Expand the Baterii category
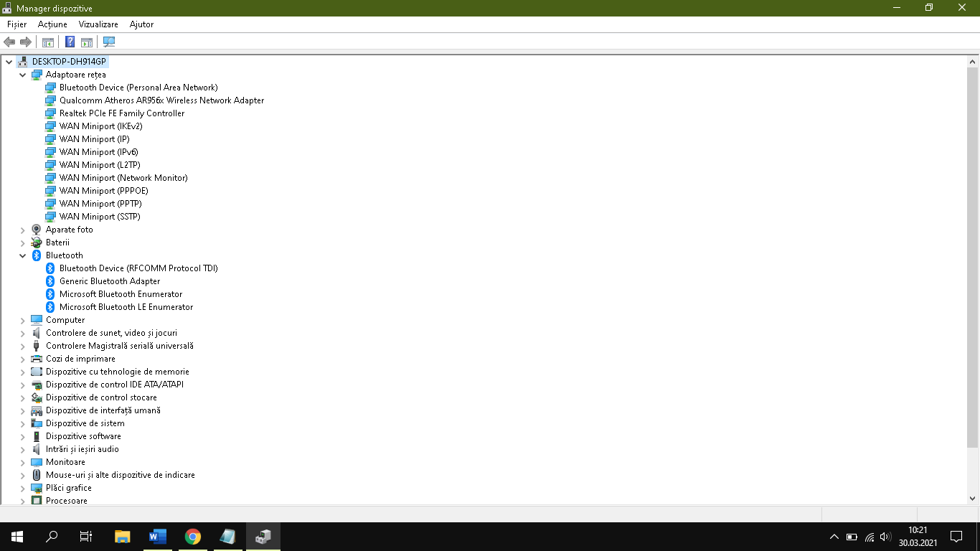The height and width of the screenshot is (551, 980). [x=22, y=242]
